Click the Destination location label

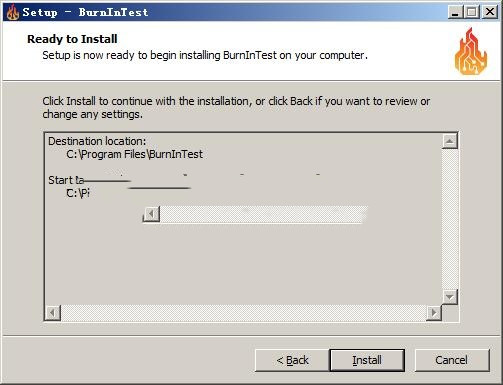click(97, 141)
